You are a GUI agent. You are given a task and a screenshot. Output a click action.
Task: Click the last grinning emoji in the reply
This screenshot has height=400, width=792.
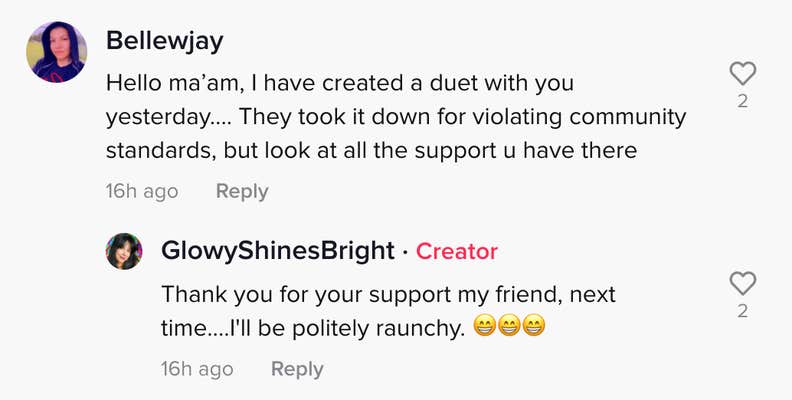(534, 327)
